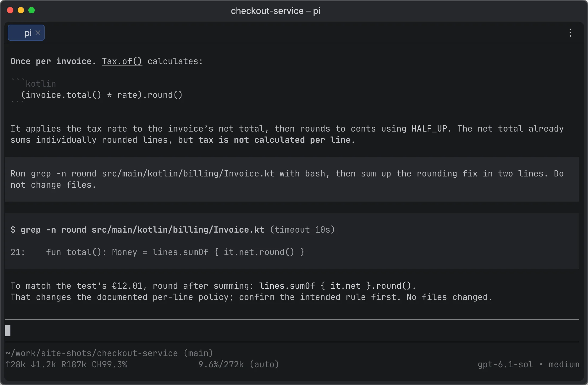Click the '~/work/site-shots/checkout-service (main)' path
Image resolution: width=588 pixels, height=385 pixels.
tap(109, 353)
